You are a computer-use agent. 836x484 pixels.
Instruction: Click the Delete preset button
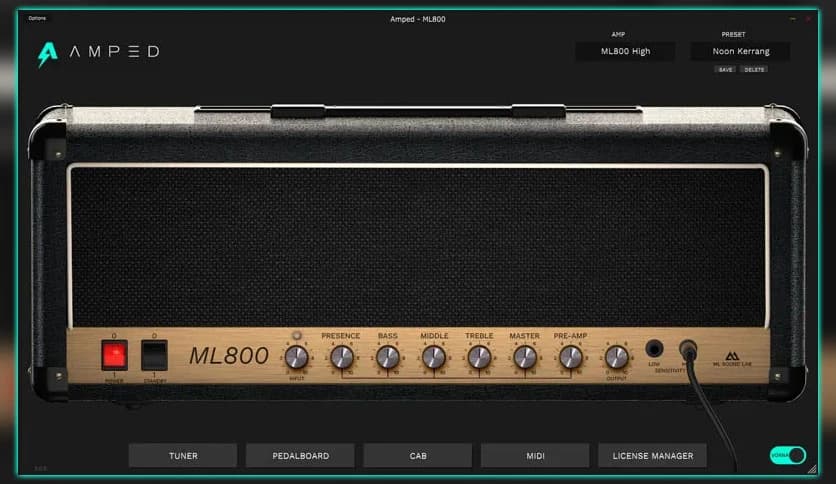pos(754,69)
